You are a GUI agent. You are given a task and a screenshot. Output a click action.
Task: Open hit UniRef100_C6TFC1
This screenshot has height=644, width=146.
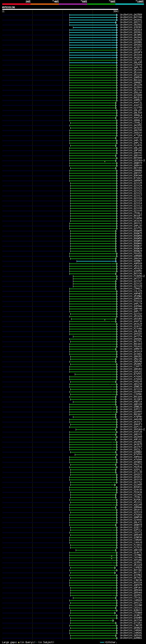[131, 60]
